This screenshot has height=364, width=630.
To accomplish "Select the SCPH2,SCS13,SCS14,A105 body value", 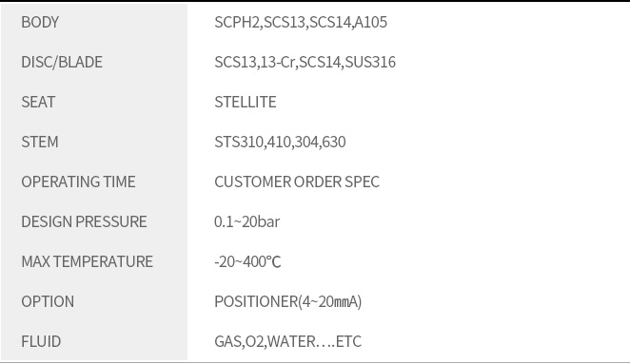I will coord(301,22).
